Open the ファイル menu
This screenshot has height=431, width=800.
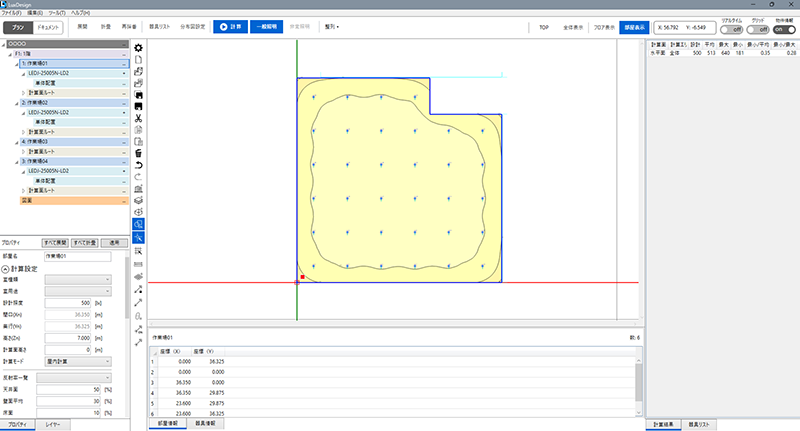[x=11, y=11]
